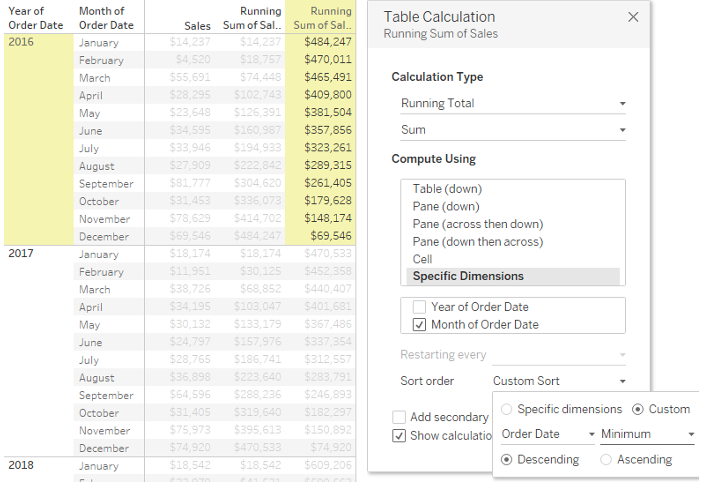Viewport: 701px width, 483px height.
Task: Close the Table Calculation dialog
Action: pyautogui.click(x=633, y=17)
